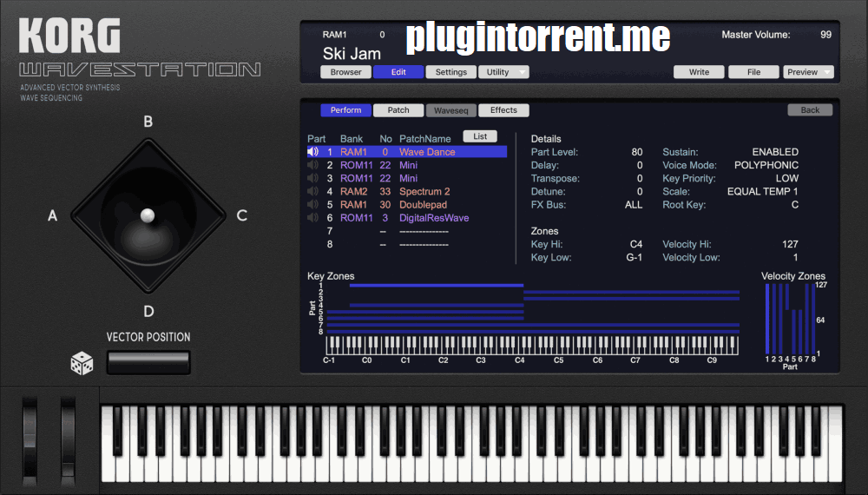The image size is (868, 495).
Task: Click the vector joystick ball
Action: (x=148, y=215)
